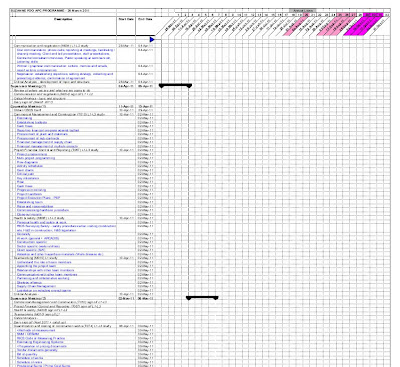Click the grey Annual Leave header cell
400x367 pixels.
[x=302, y=11]
